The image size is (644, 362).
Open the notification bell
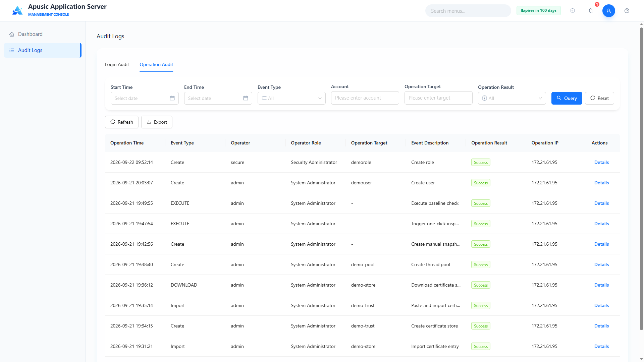point(591,11)
